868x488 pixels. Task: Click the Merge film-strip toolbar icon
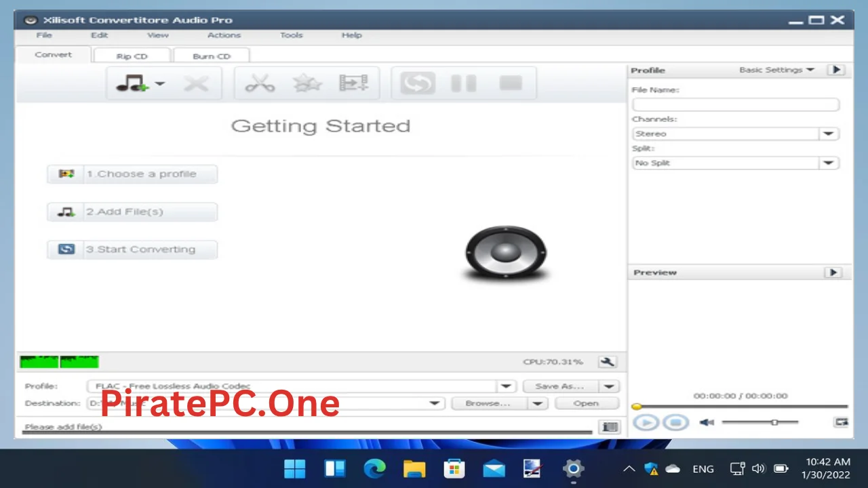(x=353, y=83)
